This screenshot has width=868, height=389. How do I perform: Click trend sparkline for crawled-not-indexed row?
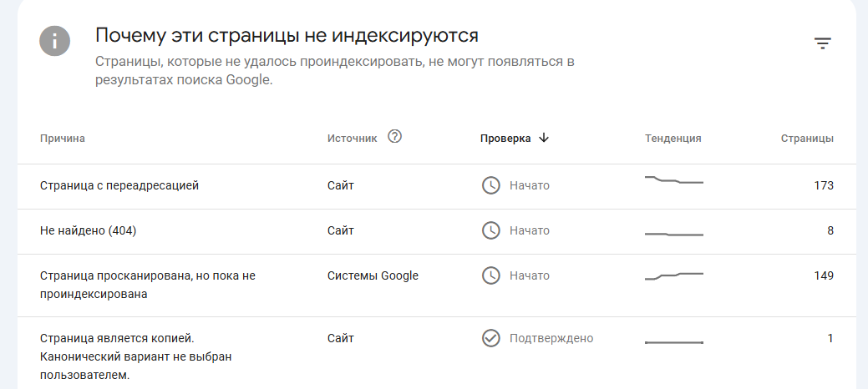coord(674,276)
